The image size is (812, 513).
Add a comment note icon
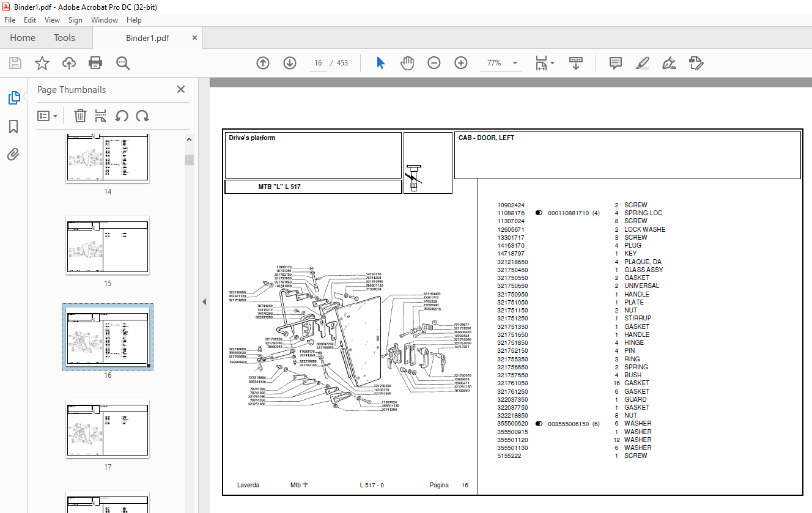pos(616,63)
